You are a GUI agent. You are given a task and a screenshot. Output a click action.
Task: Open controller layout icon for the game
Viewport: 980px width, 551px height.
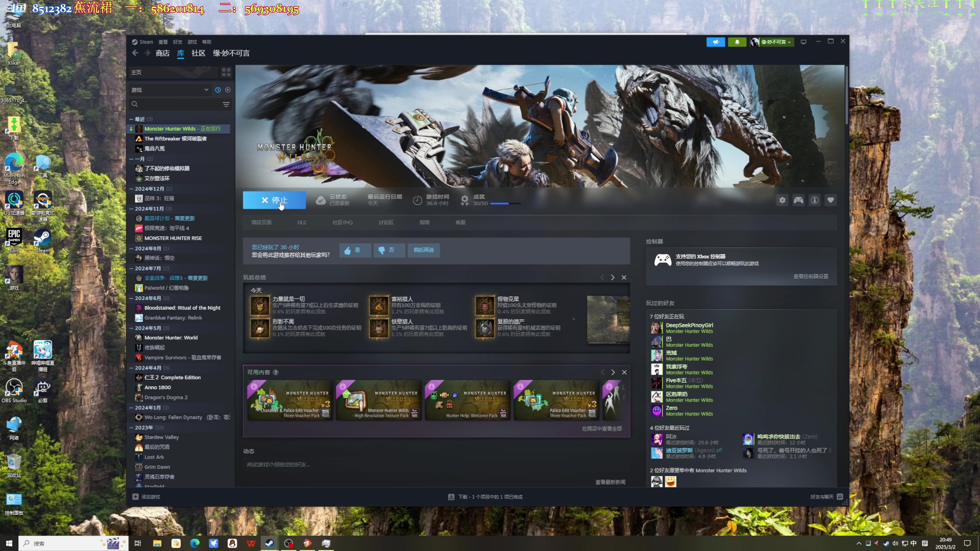click(798, 200)
